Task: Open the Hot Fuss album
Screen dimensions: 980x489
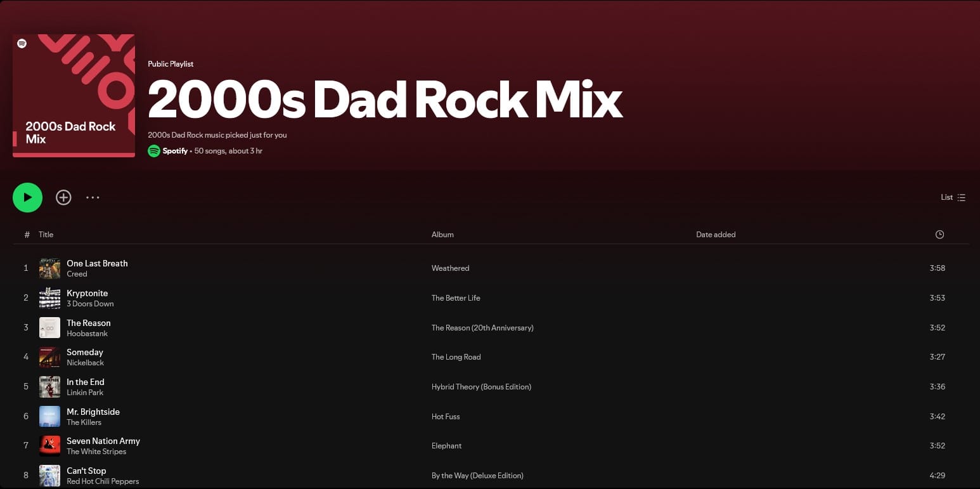Action: [446, 417]
